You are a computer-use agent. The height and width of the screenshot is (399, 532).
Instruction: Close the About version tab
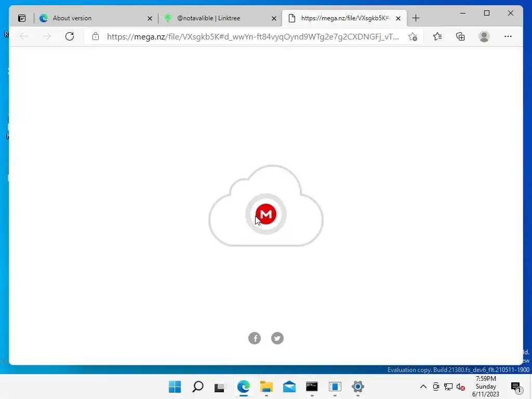click(x=150, y=18)
